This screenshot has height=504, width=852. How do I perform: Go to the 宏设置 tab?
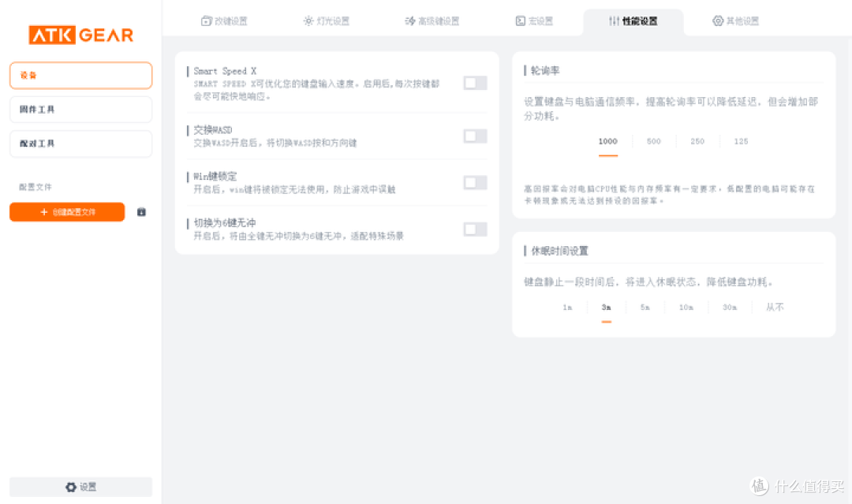534,21
